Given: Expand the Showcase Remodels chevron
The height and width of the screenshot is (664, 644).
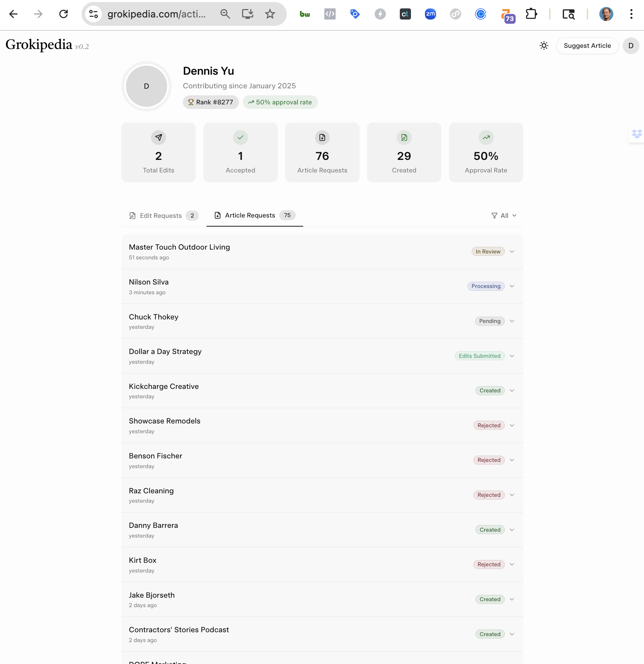Looking at the screenshot, I should click(x=512, y=426).
